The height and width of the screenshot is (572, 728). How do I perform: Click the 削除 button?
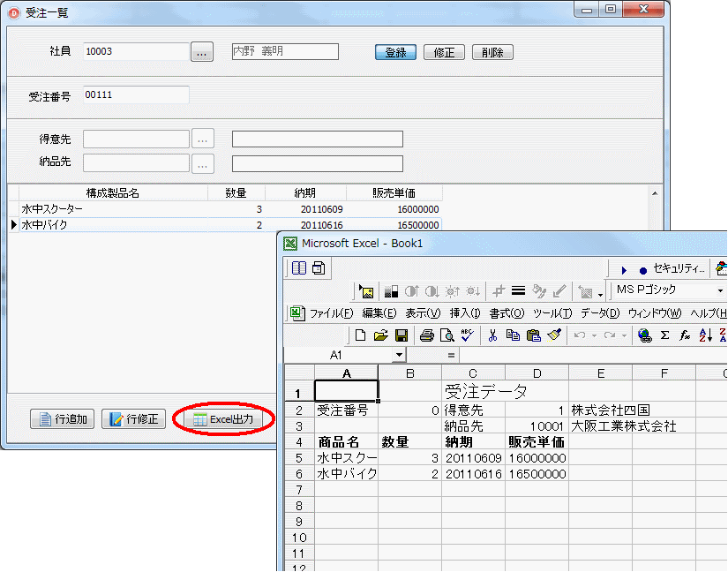tap(492, 52)
